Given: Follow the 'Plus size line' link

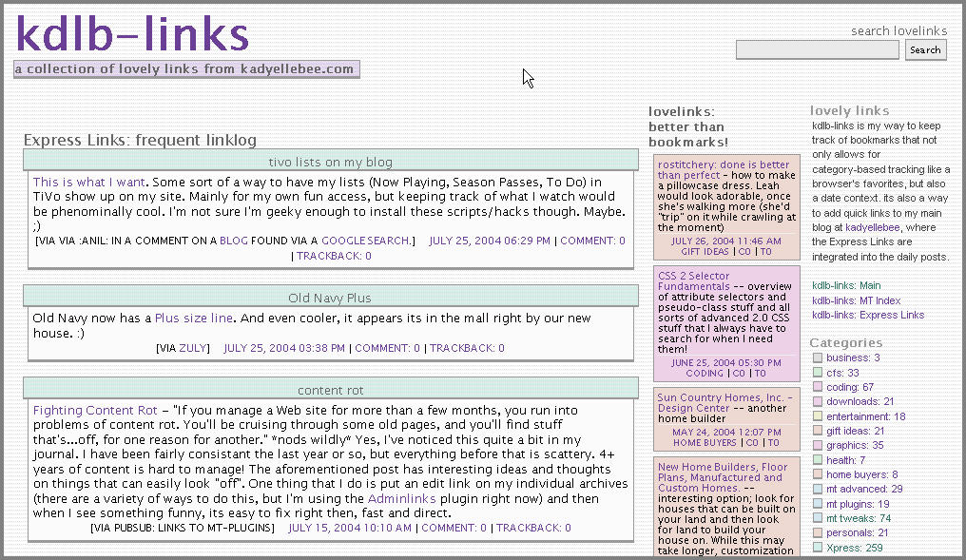Looking at the screenshot, I should click(x=193, y=319).
